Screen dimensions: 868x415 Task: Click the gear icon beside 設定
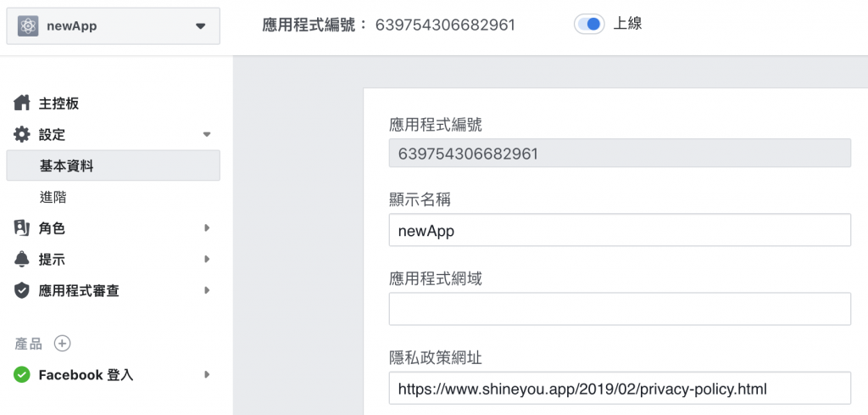(22, 134)
